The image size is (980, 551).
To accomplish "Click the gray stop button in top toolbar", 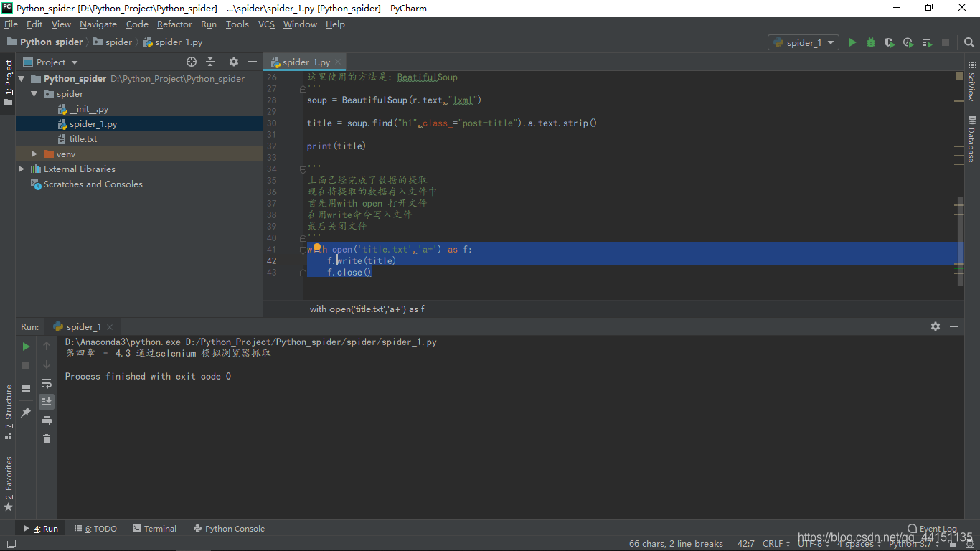I will [x=946, y=42].
